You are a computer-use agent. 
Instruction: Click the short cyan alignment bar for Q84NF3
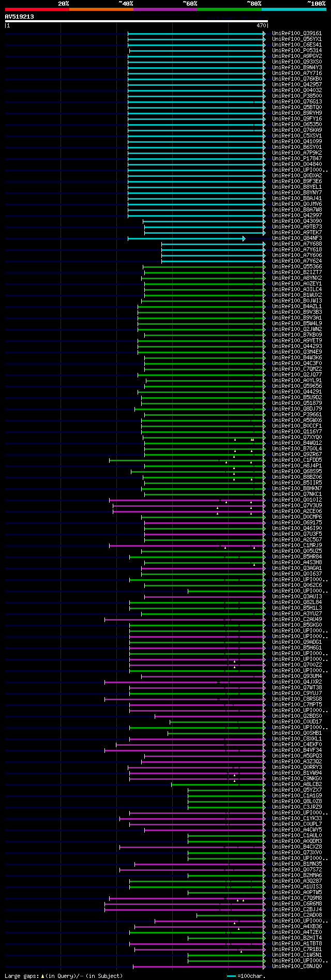[186, 238]
